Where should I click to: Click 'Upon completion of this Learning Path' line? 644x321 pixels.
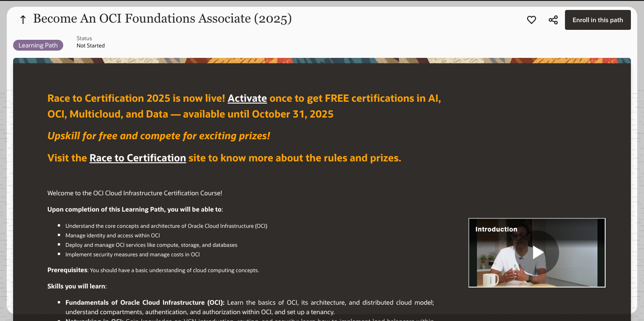point(135,209)
